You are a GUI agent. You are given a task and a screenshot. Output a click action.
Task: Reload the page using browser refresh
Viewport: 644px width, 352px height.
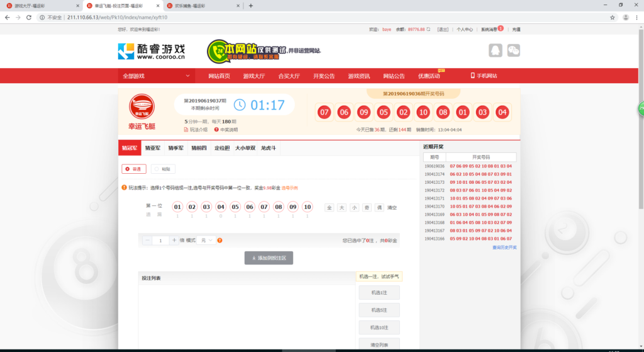coord(28,17)
